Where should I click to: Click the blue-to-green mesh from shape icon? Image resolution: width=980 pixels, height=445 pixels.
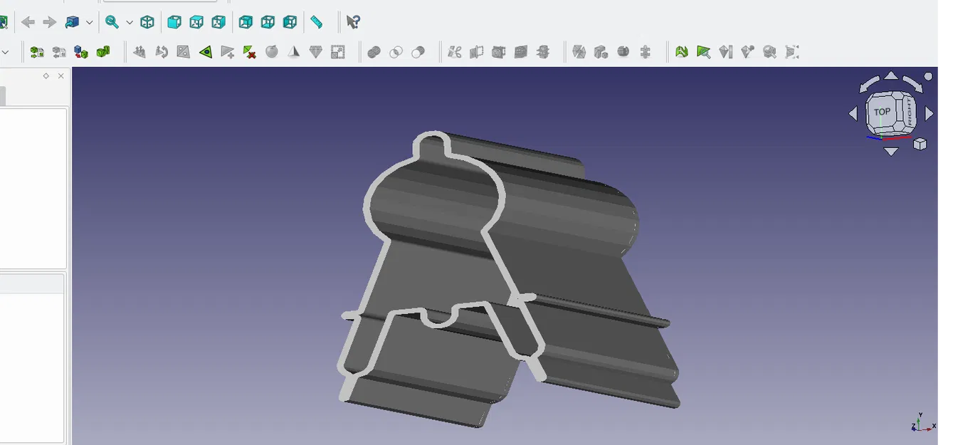pyautogui.click(x=81, y=52)
